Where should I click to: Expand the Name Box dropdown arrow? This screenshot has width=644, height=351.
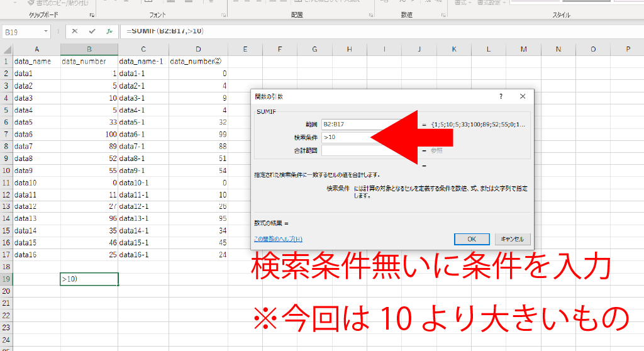click(x=46, y=31)
